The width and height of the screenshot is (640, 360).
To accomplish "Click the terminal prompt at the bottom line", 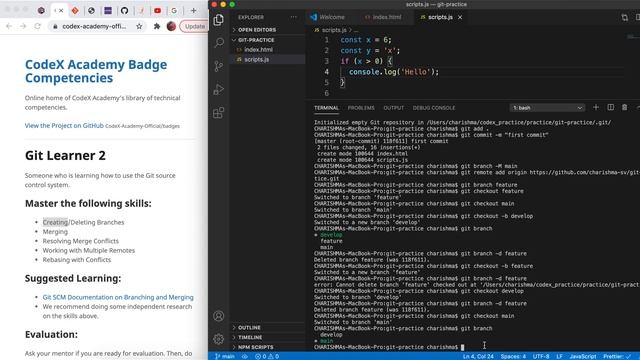I will click(389, 347).
